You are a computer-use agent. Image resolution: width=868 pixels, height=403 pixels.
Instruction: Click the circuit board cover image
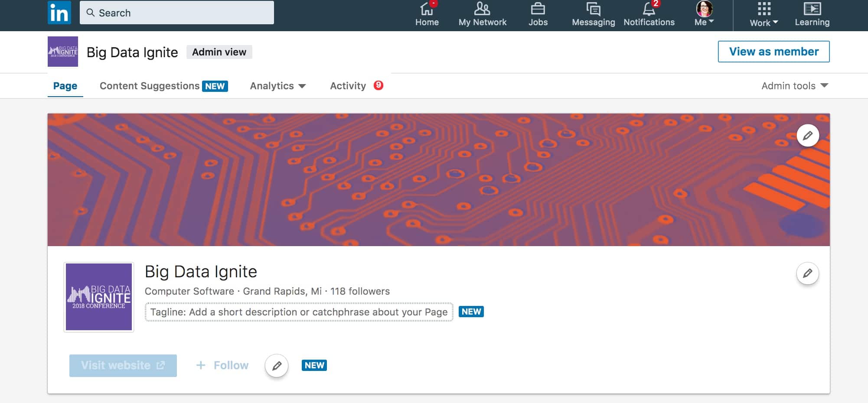(x=439, y=180)
